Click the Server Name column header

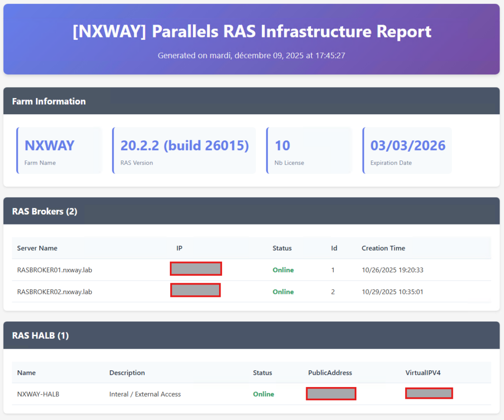pos(37,248)
